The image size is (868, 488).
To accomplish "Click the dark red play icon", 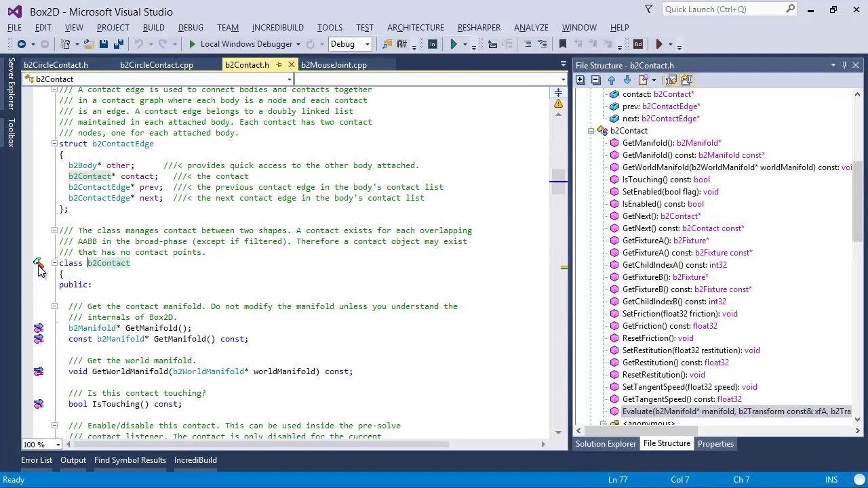I will (x=658, y=44).
